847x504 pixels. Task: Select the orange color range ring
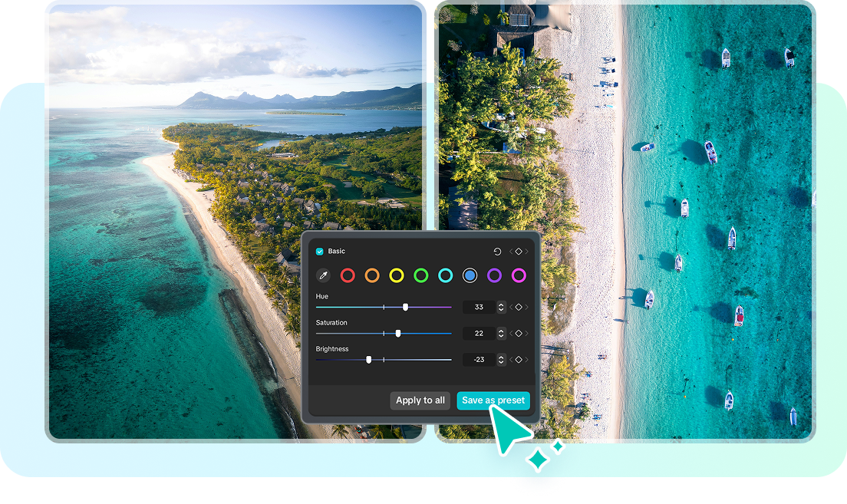click(371, 275)
